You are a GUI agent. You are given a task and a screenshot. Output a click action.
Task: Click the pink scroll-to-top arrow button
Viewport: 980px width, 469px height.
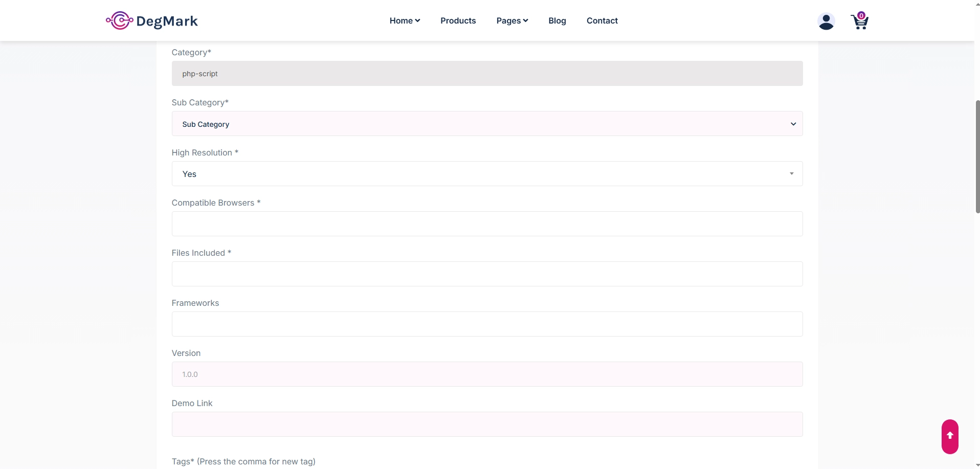(949, 436)
